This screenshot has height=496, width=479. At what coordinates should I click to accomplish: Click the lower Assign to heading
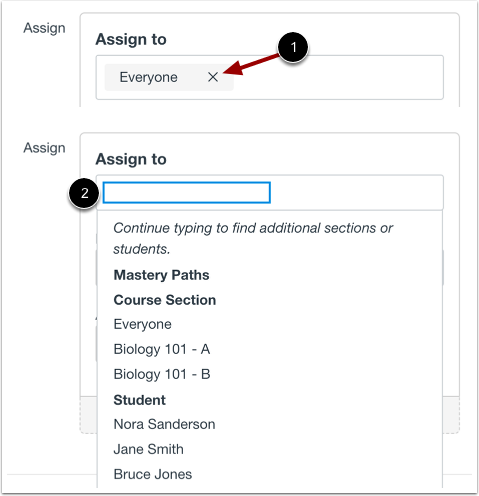pyautogui.click(x=131, y=159)
